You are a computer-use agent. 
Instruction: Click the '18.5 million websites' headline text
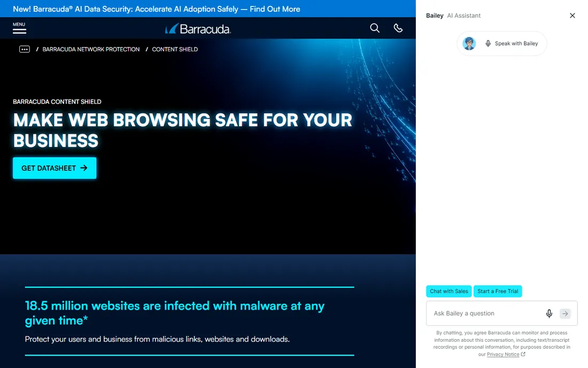tap(175, 313)
